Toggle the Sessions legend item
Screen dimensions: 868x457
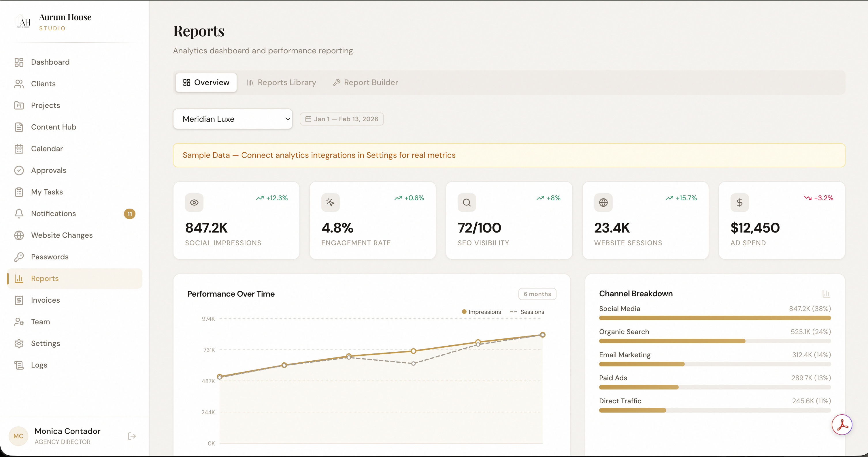tap(527, 312)
